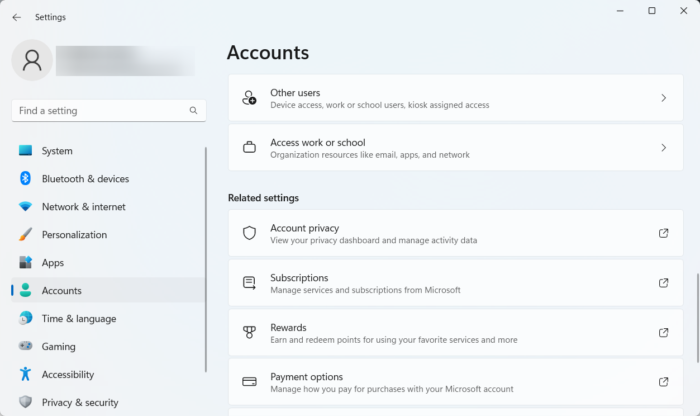Open Bluetooth & devices section
Image resolution: width=700 pixels, height=416 pixels.
click(x=85, y=179)
